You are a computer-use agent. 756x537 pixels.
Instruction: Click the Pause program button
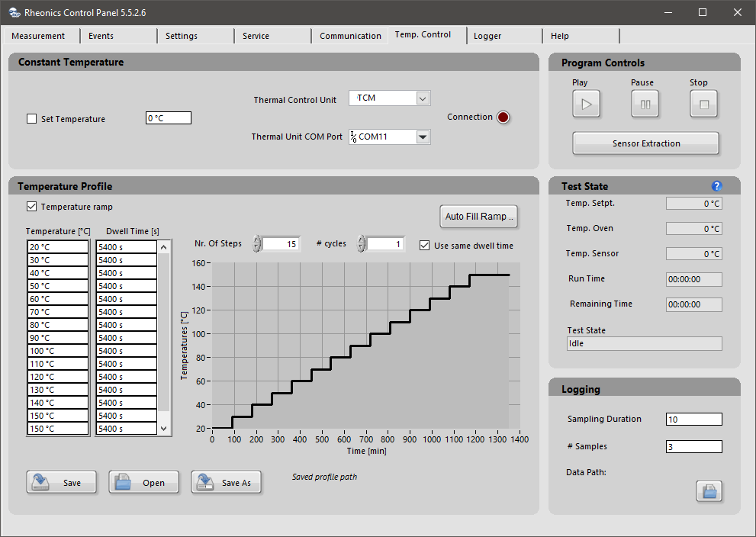645,104
